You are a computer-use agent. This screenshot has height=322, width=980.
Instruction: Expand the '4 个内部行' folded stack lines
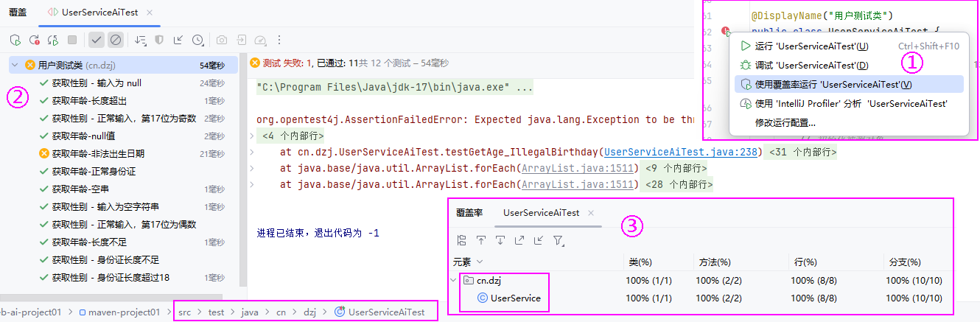click(x=293, y=136)
